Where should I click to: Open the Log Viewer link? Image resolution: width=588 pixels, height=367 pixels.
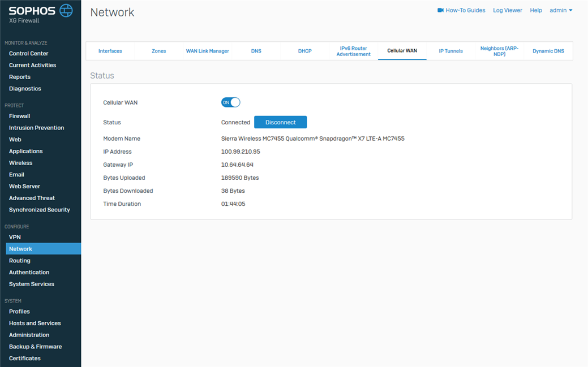point(507,10)
